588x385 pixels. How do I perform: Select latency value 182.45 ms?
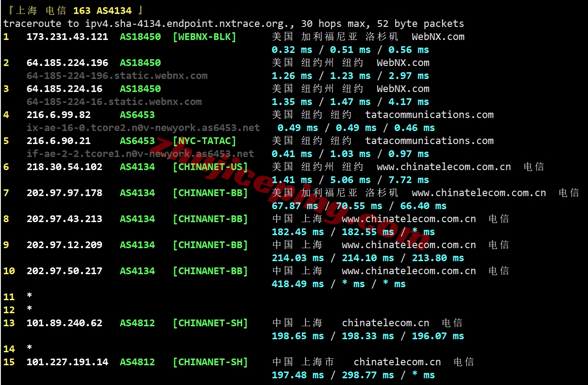tap(298, 232)
